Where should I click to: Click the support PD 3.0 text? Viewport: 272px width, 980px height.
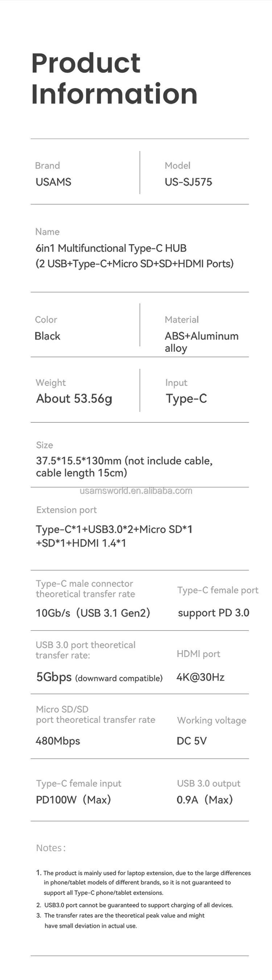pyautogui.click(x=214, y=613)
